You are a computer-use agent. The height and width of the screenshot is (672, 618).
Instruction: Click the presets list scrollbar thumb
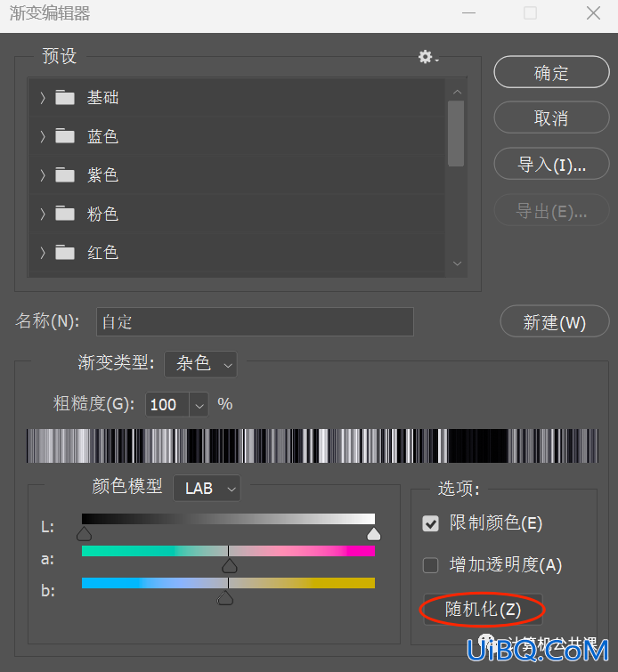tap(456, 134)
